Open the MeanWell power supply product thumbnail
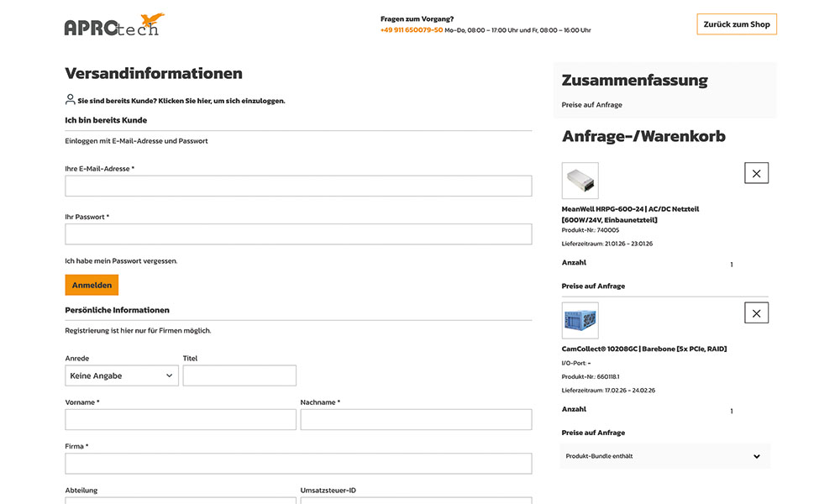 click(x=580, y=180)
